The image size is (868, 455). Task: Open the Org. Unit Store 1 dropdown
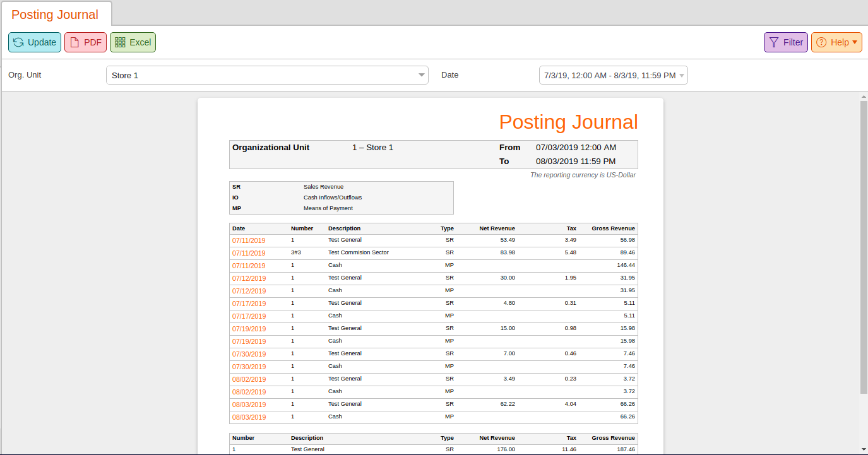coord(267,75)
